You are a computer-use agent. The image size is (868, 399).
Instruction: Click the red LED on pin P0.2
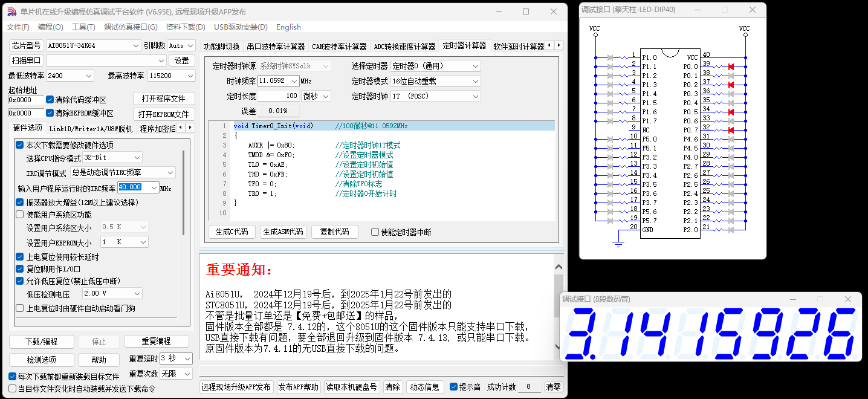pos(731,85)
